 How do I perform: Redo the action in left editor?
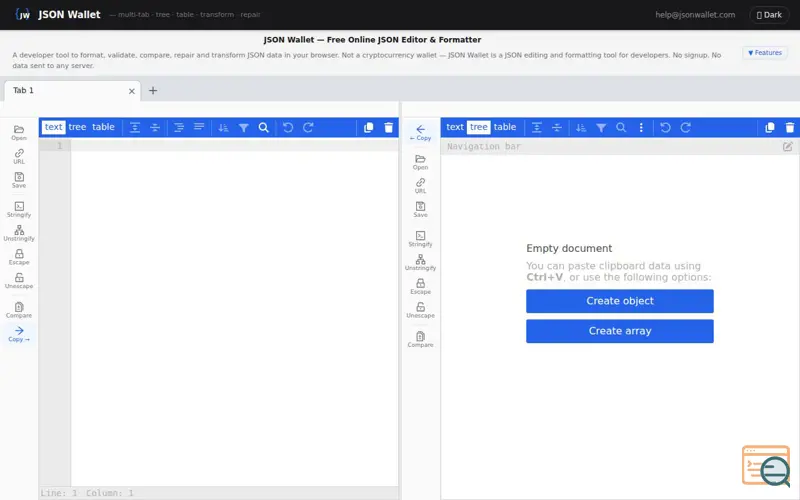click(x=308, y=128)
